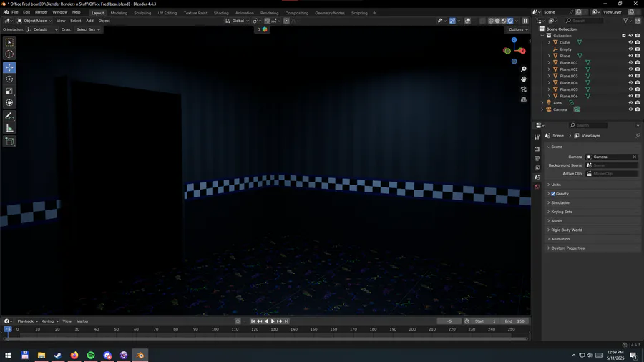Viewport: 644px width, 362px height.
Task: Open the File menu
Action: click(x=15, y=12)
